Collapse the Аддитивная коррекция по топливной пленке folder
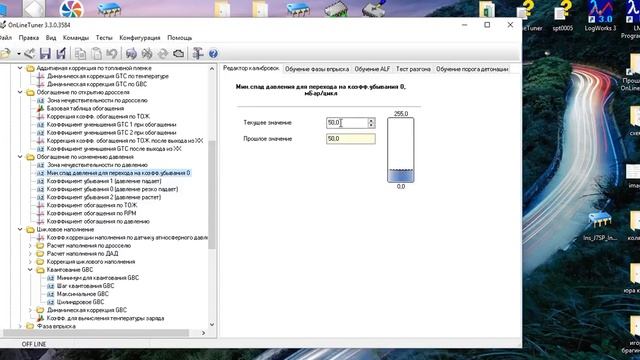 (x=20, y=68)
